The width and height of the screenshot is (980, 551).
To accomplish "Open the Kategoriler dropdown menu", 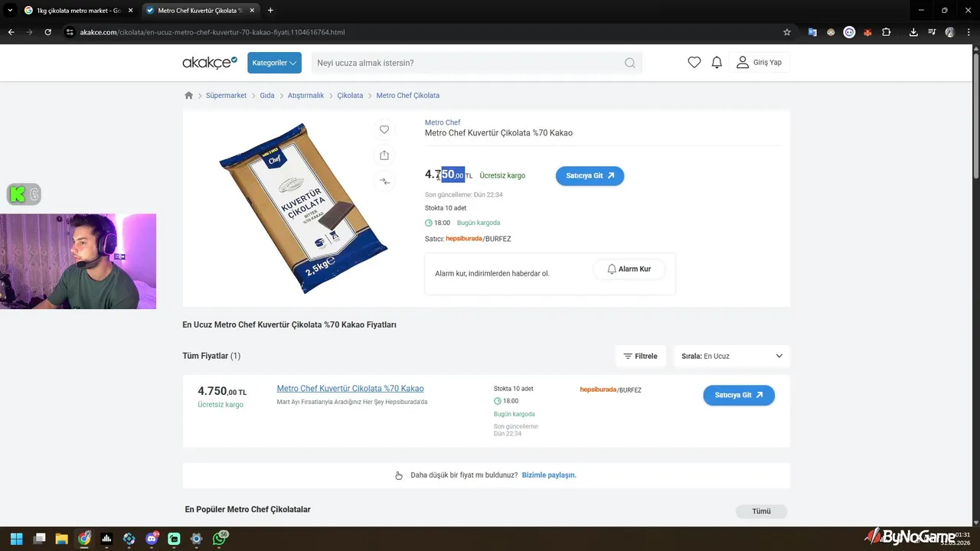I will pyautogui.click(x=274, y=63).
